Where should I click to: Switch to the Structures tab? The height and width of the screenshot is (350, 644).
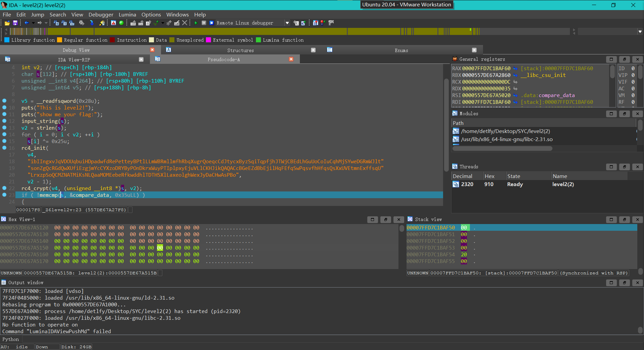click(240, 50)
